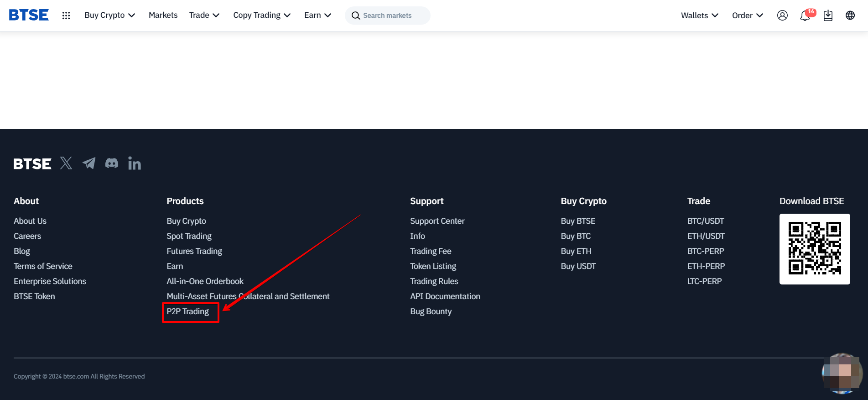Image resolution: width=868 pixels, height=400 pixels.
Task: Focus the Search markets field
Action: pos(387,16)
